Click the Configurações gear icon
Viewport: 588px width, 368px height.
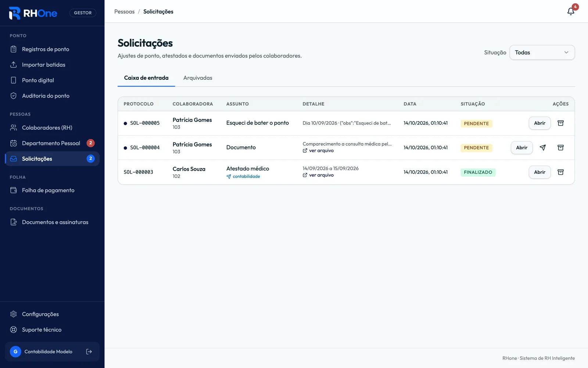click(x=14, y=314)
